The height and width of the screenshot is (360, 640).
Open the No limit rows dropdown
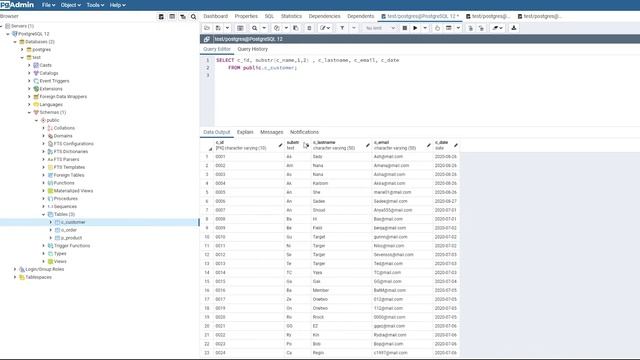380,28
